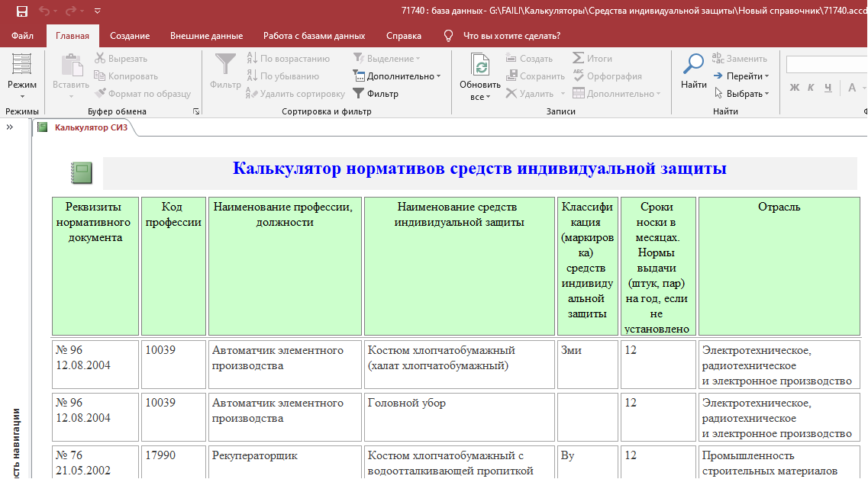Click the Формат по образцу brush
868x479 pixels.
(143, 94)
